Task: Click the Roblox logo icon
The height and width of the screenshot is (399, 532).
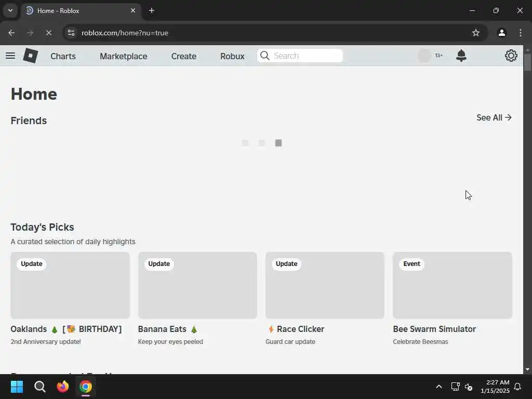Action: pos(31,56)
